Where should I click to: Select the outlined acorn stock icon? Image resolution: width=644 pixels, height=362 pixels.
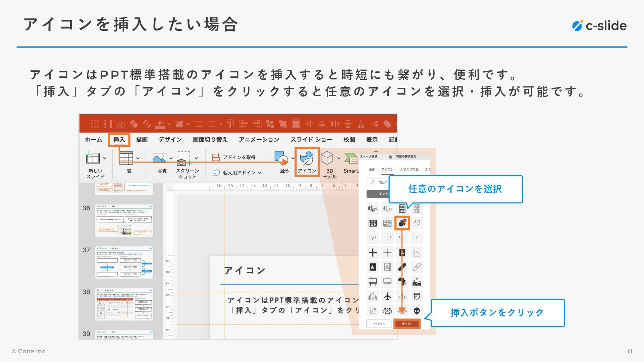pyautogui.click(x=417, y=223)
